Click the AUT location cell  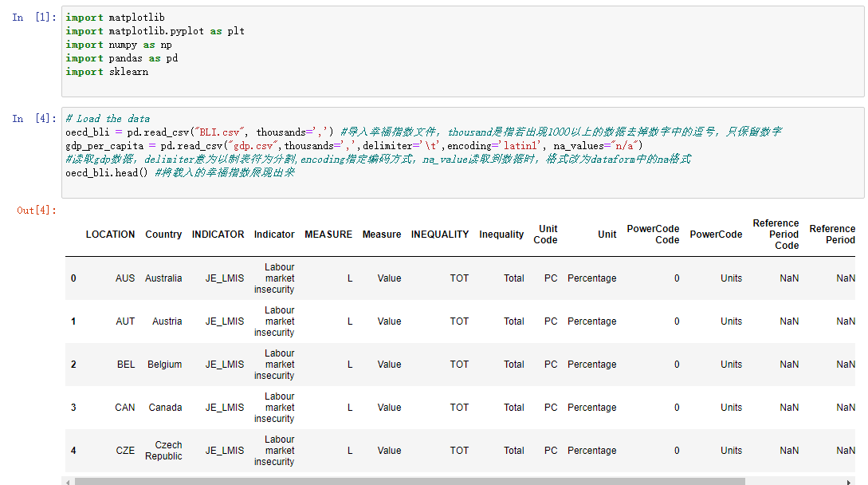pyautogui.click(x=125, y=321)
